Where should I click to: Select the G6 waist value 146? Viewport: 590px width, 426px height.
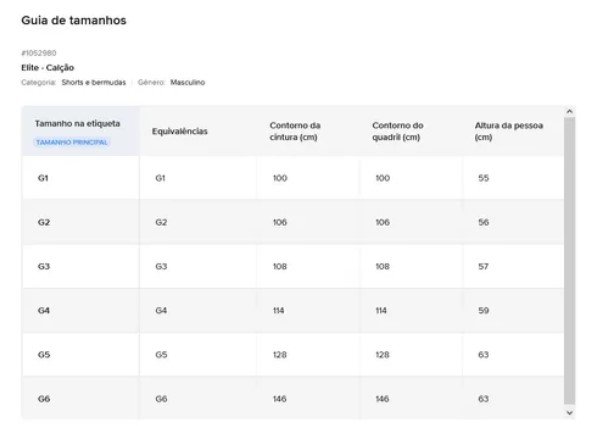[280, 399]
